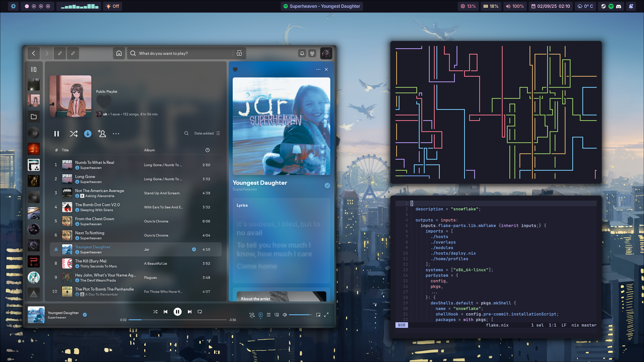Click the Friend Activity icon
Viewport: 644px width, 362px height.
pyautogui.click(x=312, y=53)
